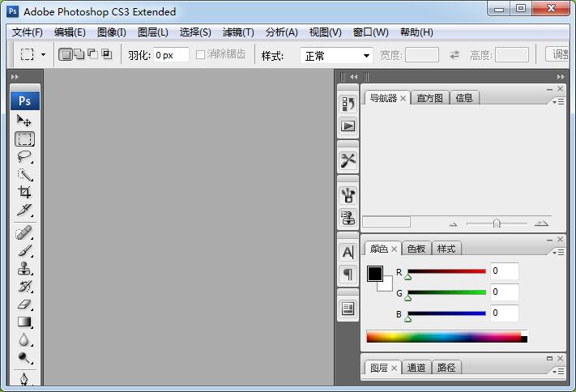Select the Lasso tool
Image resolution: width=576 pixels, height=392 pixels.
point(24,156)
